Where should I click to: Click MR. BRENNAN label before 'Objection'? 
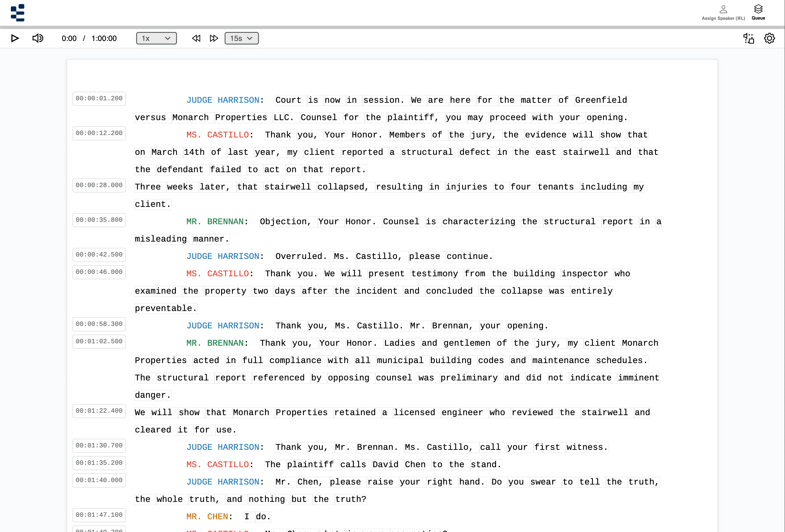(x=215, y=222)
